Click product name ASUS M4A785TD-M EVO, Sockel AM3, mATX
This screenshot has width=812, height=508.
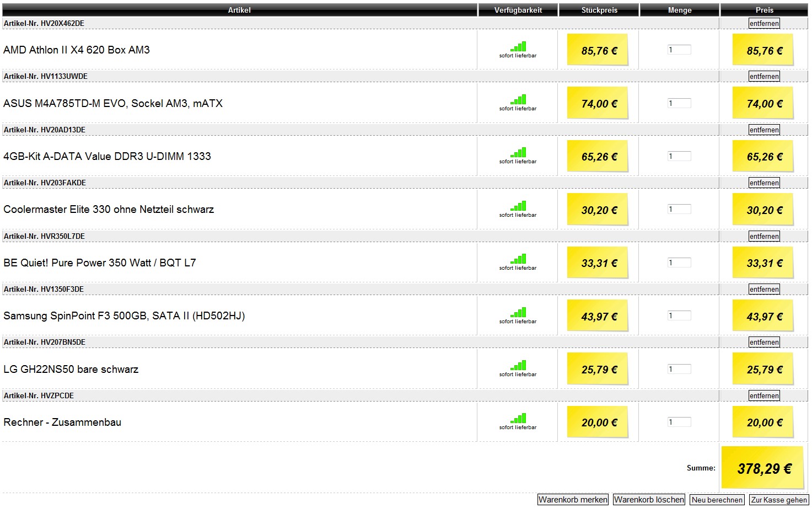[x=113, y=103]
